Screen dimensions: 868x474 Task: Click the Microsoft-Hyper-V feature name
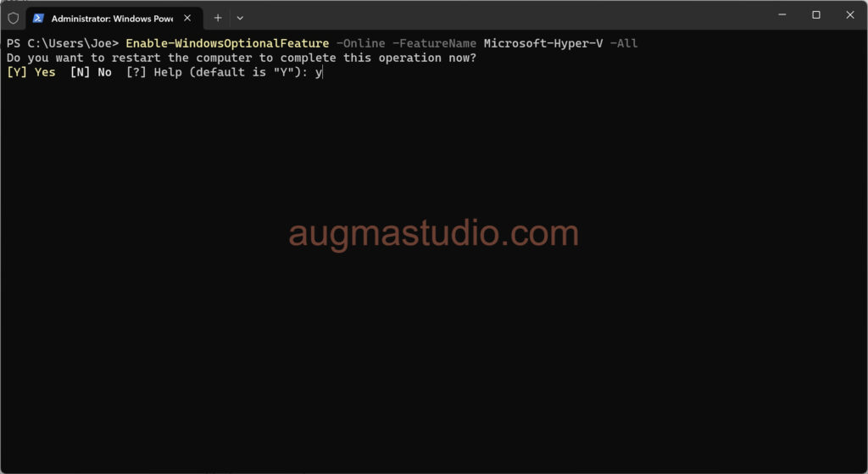(x=543, y=43)
